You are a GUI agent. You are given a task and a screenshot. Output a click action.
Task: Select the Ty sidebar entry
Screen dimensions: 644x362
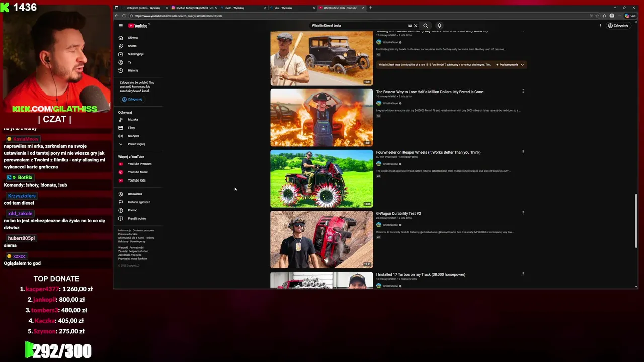pyautogui.click(x=129, y=62)
